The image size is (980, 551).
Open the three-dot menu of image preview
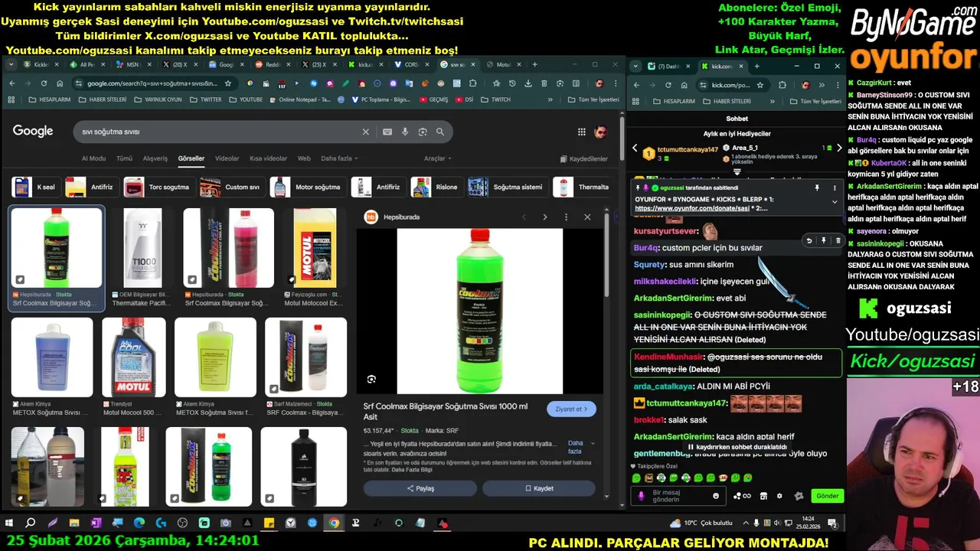tap(566, 217)
